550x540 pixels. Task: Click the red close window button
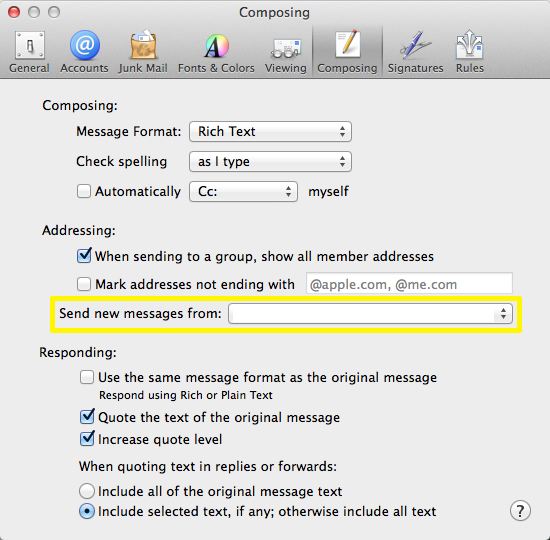coord(14,12)
